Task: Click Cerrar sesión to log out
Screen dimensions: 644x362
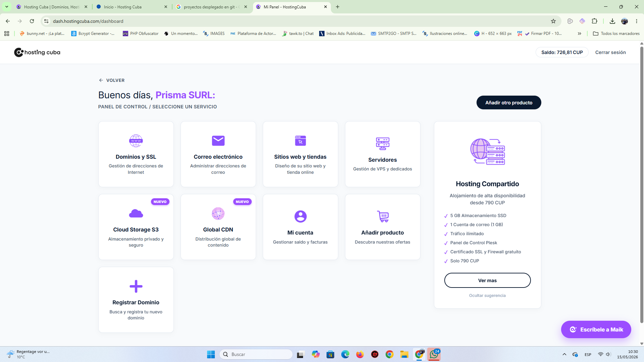Action: [x=610, y=52]
